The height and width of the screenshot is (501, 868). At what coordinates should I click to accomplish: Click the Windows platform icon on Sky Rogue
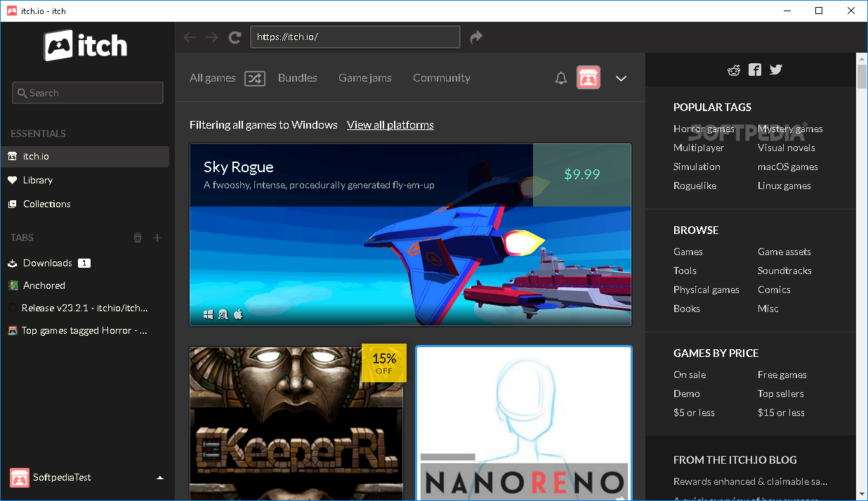[x=209, y=315]
